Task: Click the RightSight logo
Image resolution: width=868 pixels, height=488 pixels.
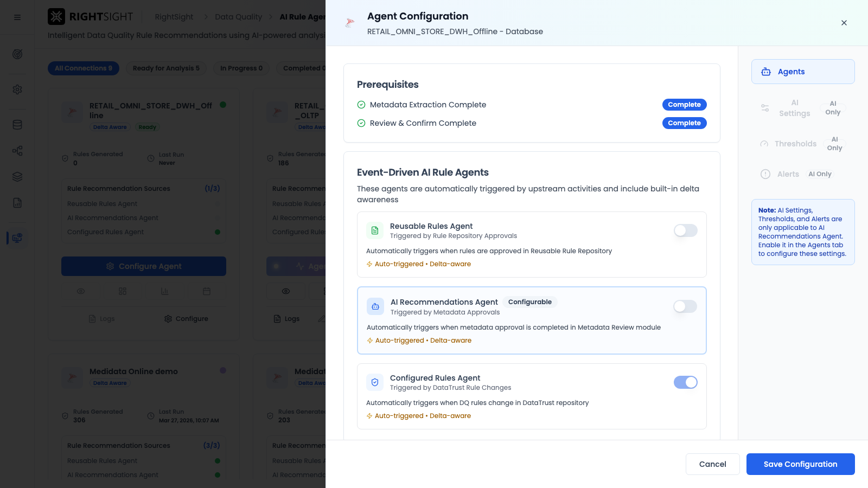Action: point(90,17)
